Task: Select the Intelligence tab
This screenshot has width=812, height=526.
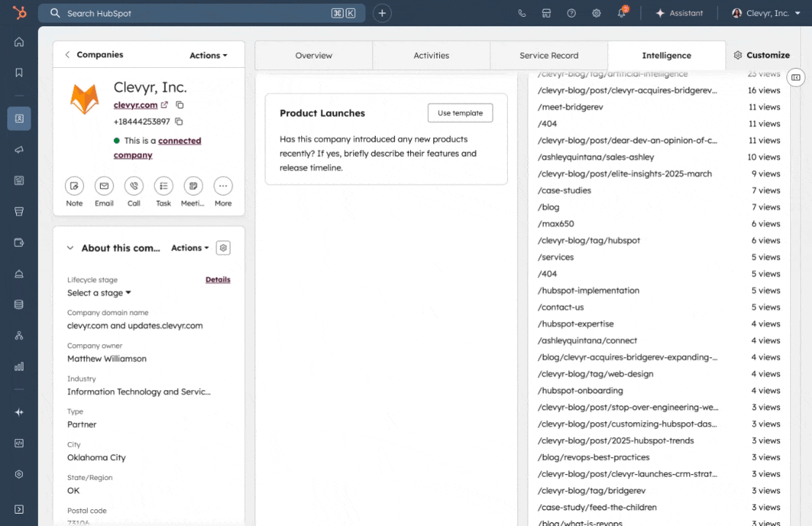Action: pyautogui.click(x=667, y=56)
